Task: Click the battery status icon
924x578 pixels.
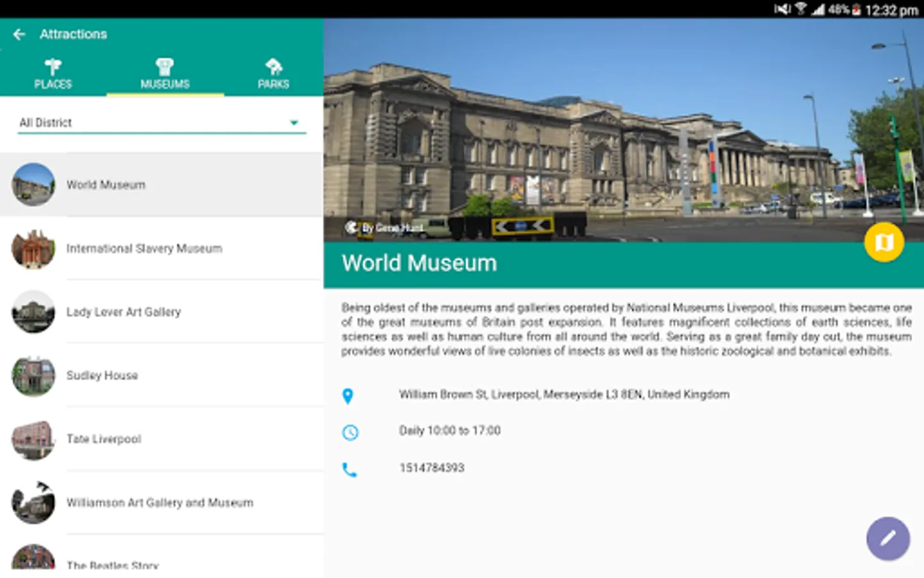Action: click(x=855, y=9)
